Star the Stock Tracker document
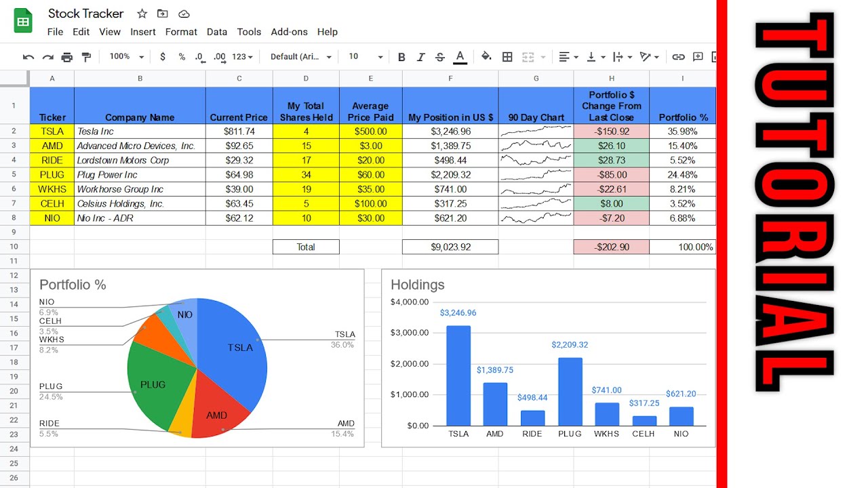The image size is (868, 488). pyautogui.click(x=142, y=14)
